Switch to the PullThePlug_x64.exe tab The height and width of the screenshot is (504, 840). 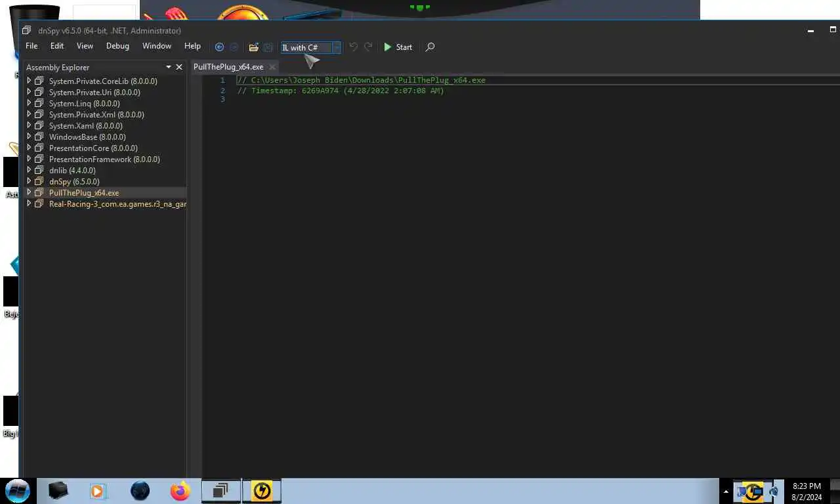228,67
